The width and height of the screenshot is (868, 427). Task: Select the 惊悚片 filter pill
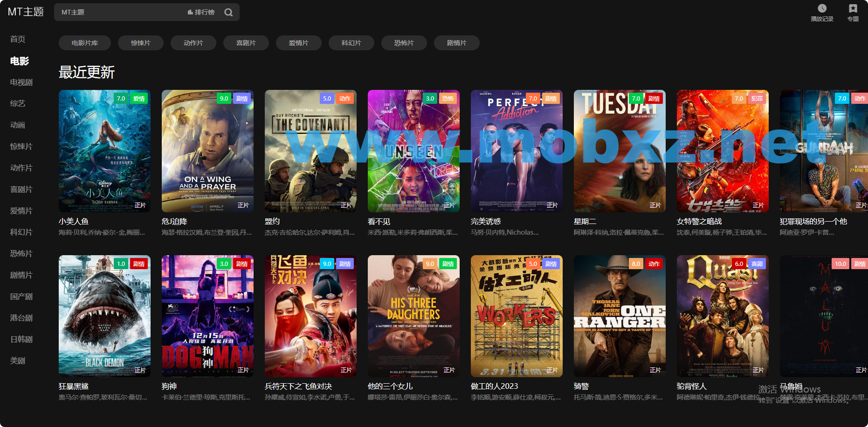(x=141, y=43)
